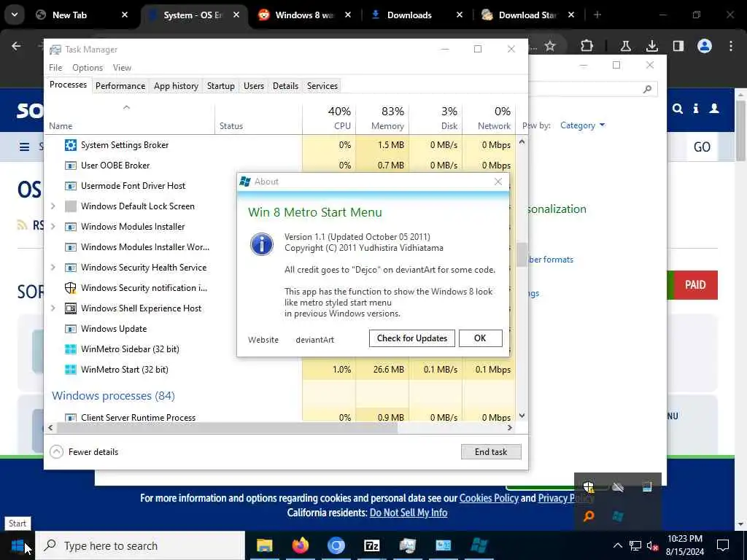Viewport: 747px width, 560px height.
Task: Click the Task Manager horizontal scrollbar
Action: point(227,427)
